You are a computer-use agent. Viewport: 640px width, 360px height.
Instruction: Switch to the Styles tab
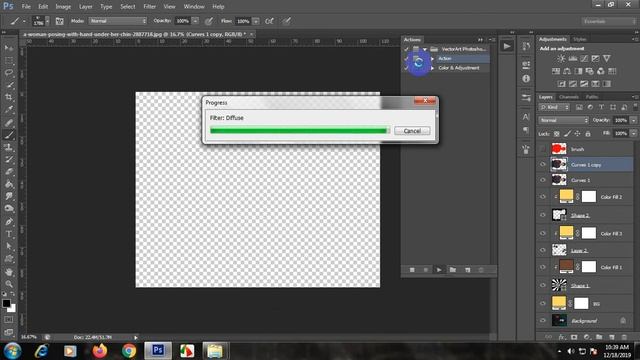point(580,39)
